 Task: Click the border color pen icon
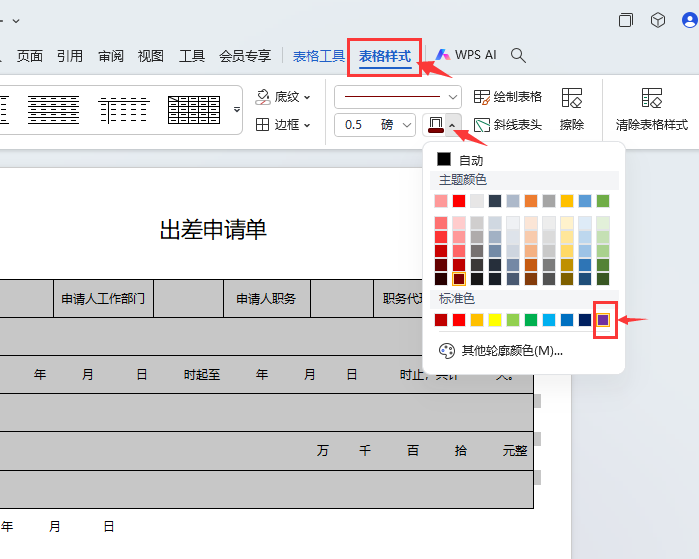coord(436,125)
